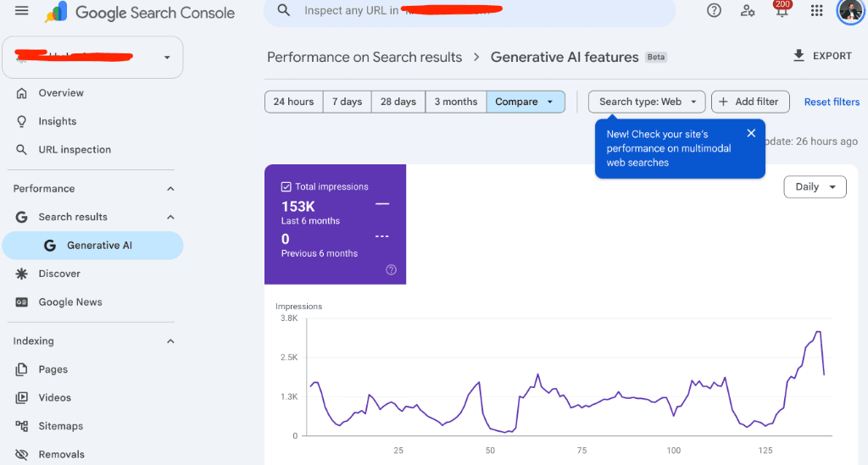Click the Pages documents icon
This screenshot has height=465, width=868.
[21, 369]
